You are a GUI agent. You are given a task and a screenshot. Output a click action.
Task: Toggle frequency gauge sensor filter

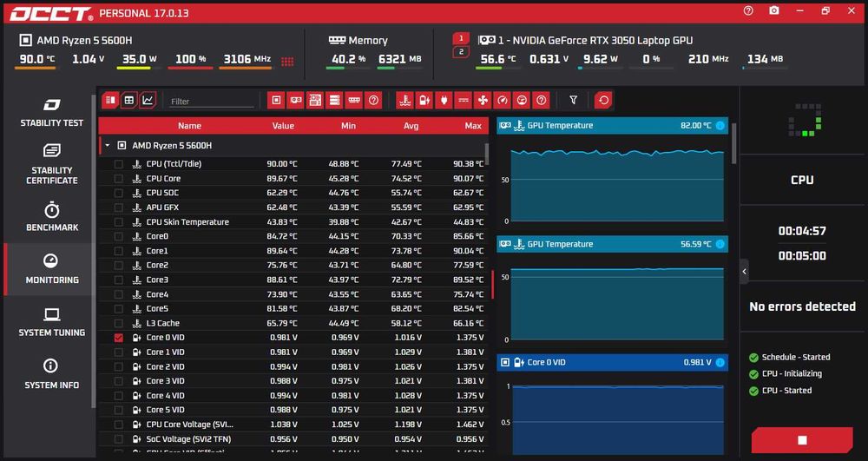click(503, 100)
